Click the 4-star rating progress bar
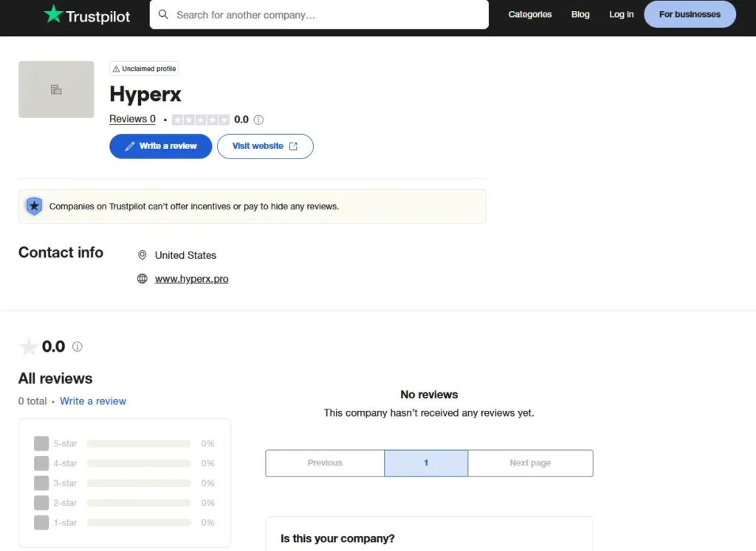This screenshot has width=756, height=551. point(138,463)
